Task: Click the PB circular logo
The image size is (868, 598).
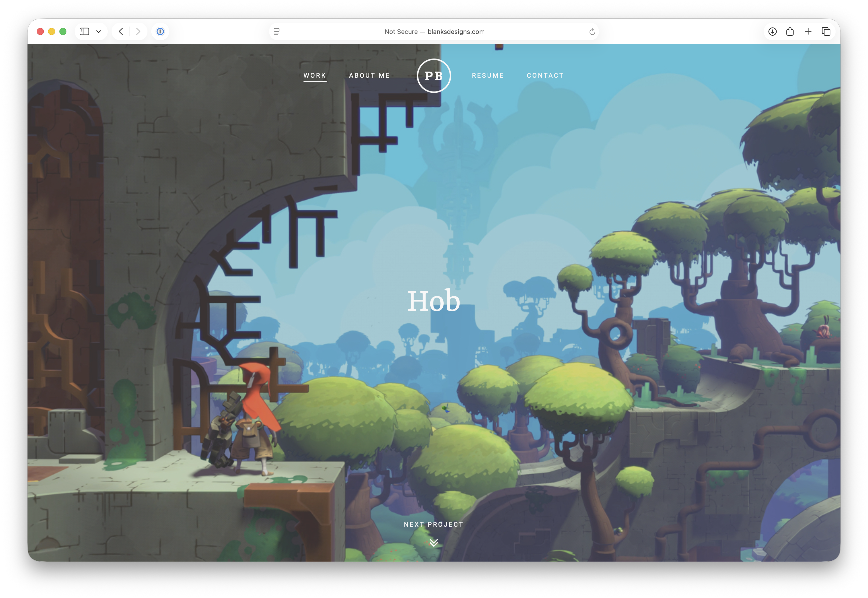Action: pos(434,76)
